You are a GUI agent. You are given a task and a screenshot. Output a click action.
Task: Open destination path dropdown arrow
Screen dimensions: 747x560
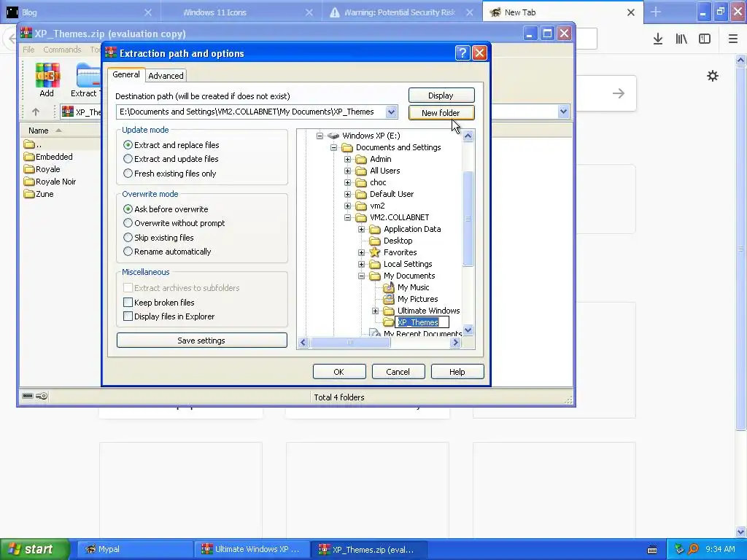pos(391,112)
